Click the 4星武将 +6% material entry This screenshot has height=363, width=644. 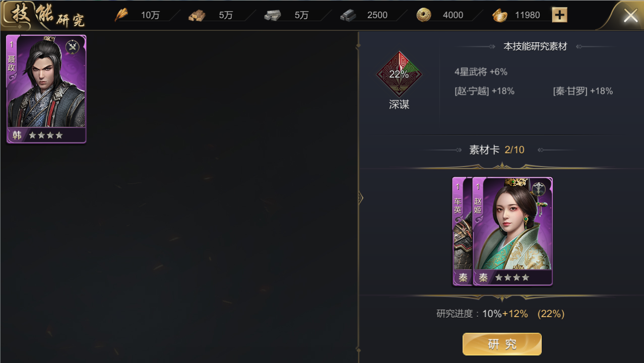point(481,72)
